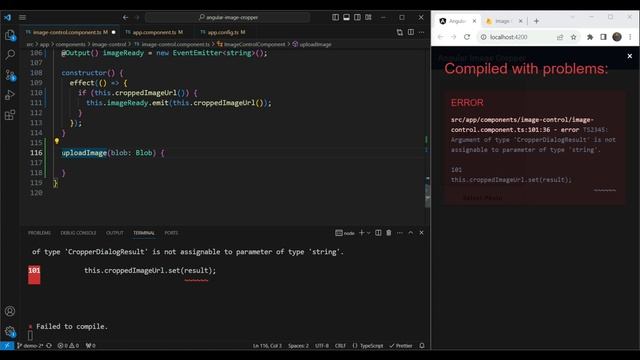Viewport: 640px width, 360px height.
Task: Open the Customize Layout icon
Action: tap(368, 17)
